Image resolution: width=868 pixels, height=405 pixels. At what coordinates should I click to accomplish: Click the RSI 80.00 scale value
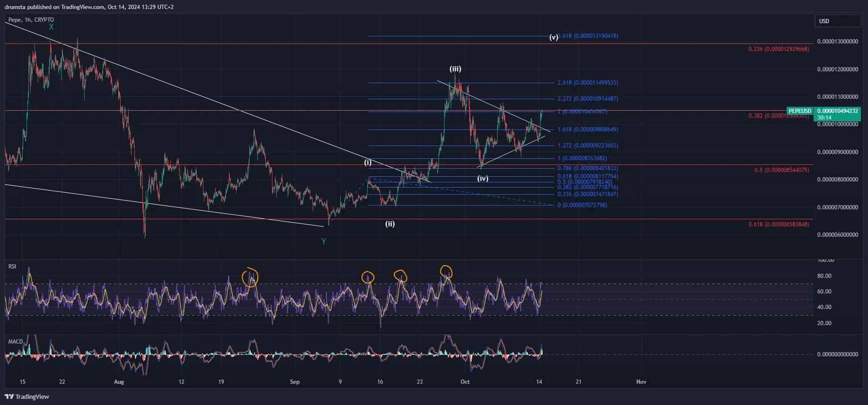tap(824, 276)
